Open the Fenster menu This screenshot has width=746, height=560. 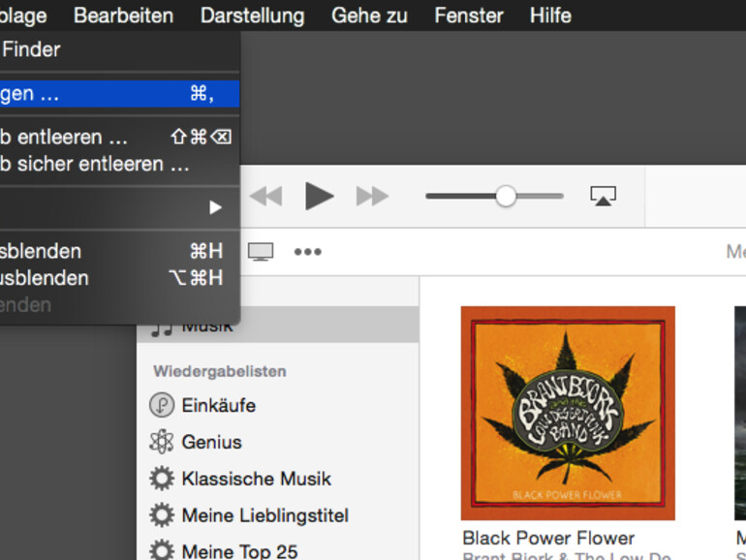(x=469, y=16)
